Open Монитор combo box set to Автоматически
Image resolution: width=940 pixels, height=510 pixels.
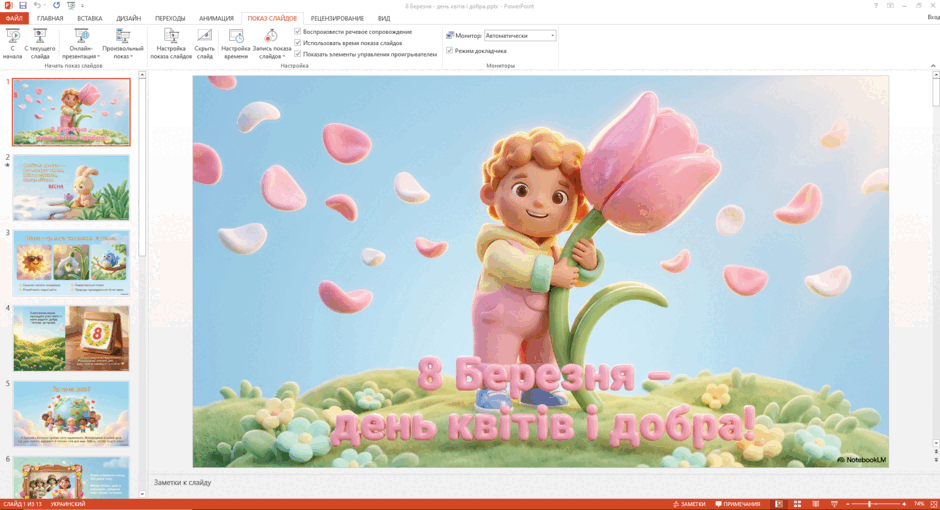tap(520, 36)
